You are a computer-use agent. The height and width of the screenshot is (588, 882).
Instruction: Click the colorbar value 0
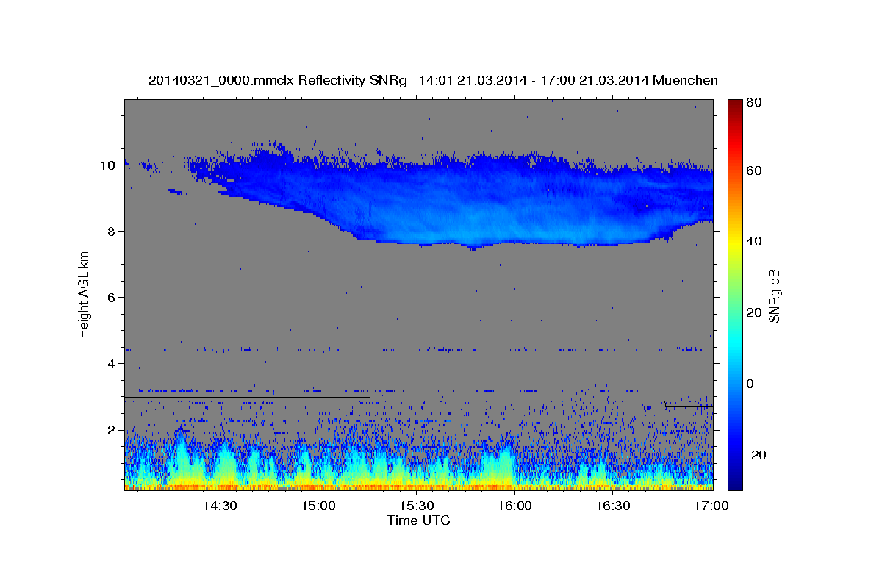point(750,384)
